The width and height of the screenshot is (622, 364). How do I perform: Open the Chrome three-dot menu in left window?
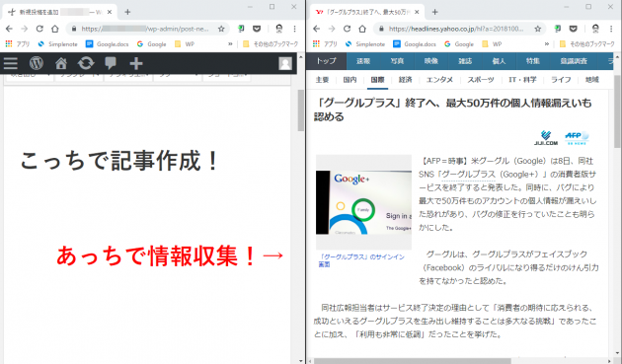294,29
